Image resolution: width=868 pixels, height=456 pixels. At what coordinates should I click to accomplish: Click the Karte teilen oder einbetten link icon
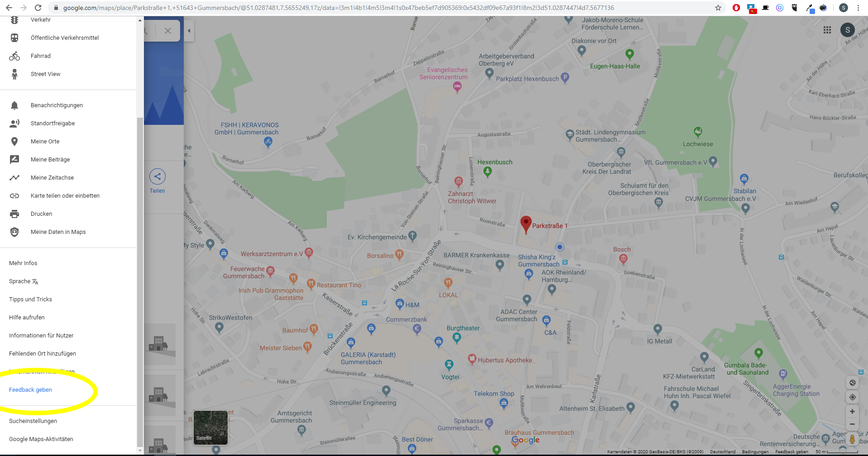[x=14, y=196]
